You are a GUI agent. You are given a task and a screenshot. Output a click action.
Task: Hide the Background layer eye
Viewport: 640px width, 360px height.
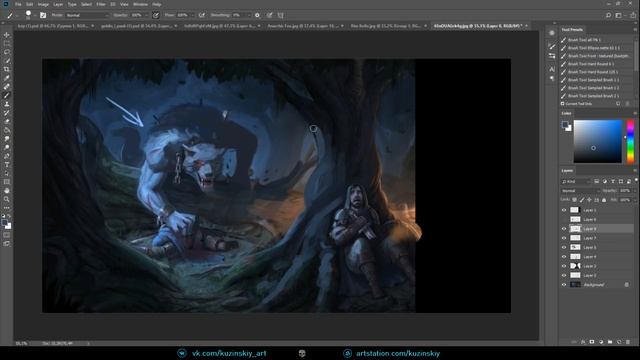tap(564, 284)
